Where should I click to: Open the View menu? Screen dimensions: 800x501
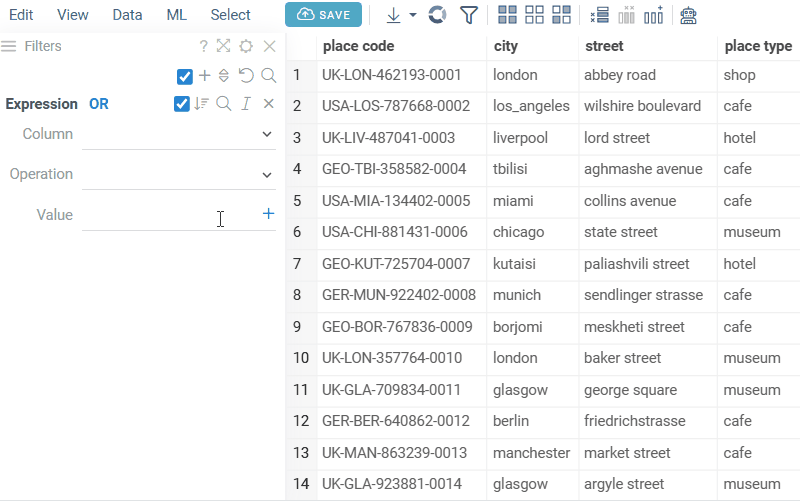72,15
